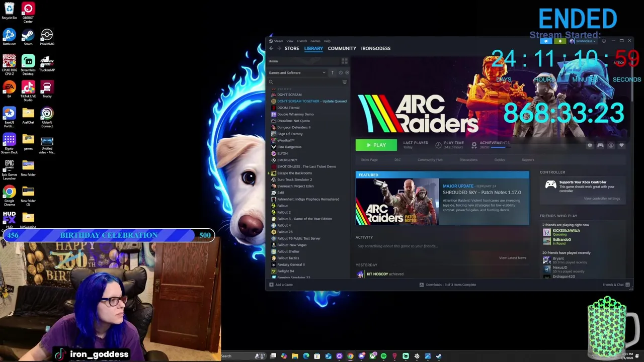
Task: Open Friends & Chat
Action: (x=616, y=285)
